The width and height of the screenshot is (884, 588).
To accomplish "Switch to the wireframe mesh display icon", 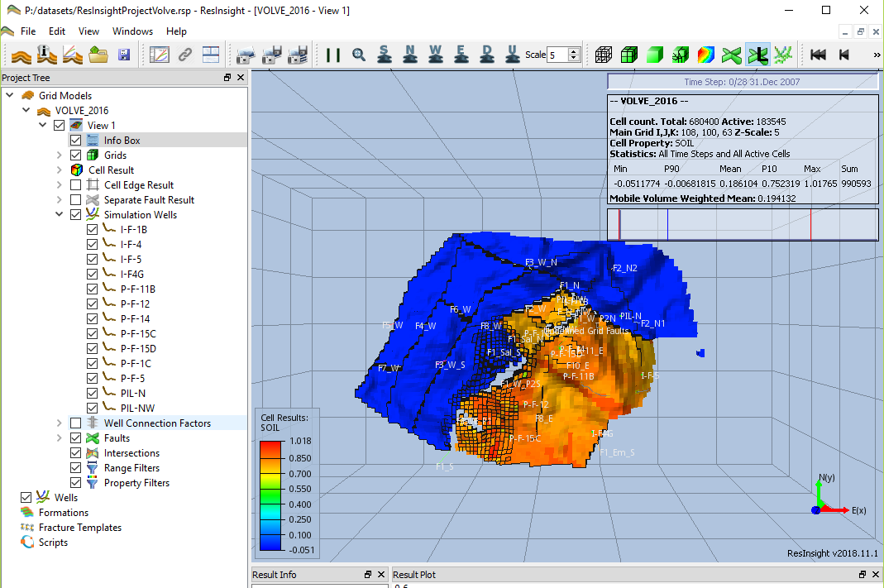I will click(x=604, y=55).
